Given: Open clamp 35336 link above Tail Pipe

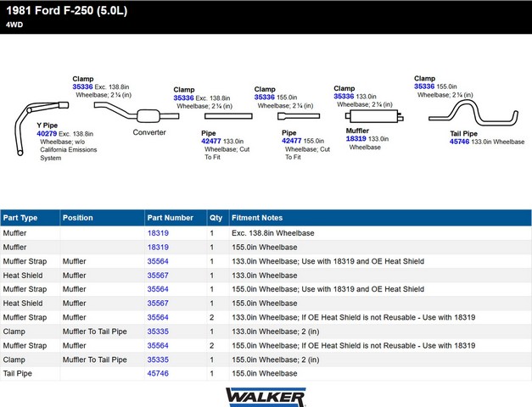Looking at the screenshot, I should (424, 86).
